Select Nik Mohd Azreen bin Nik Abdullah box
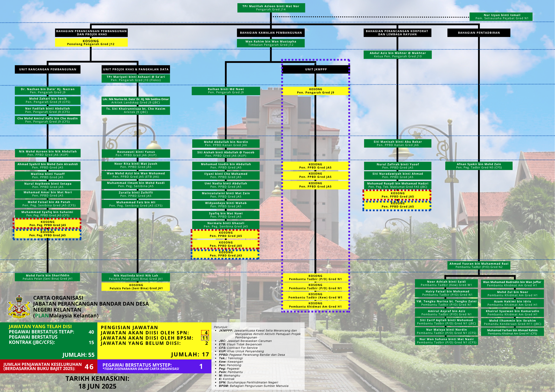555x392 pixels. pos(48,153)
